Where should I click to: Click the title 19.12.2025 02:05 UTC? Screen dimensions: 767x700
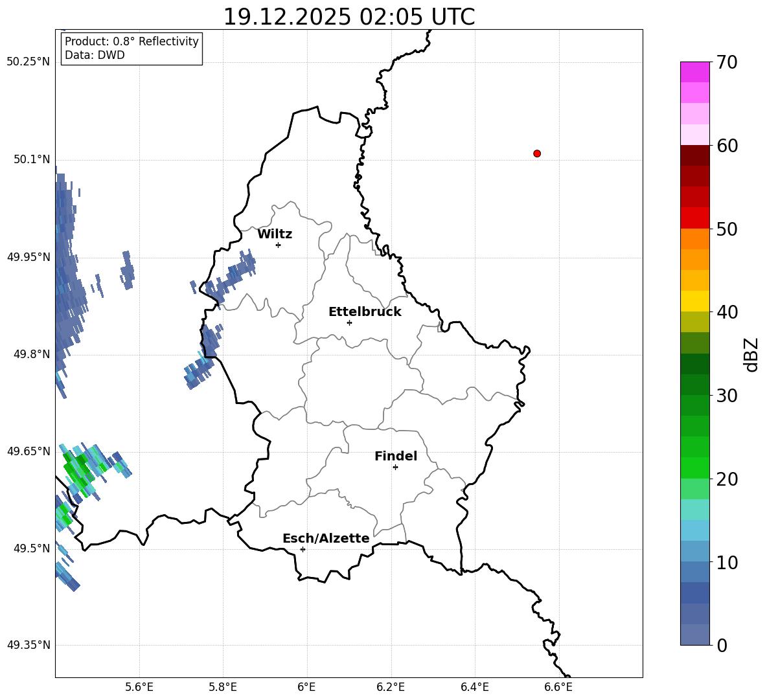pos(349,17)
